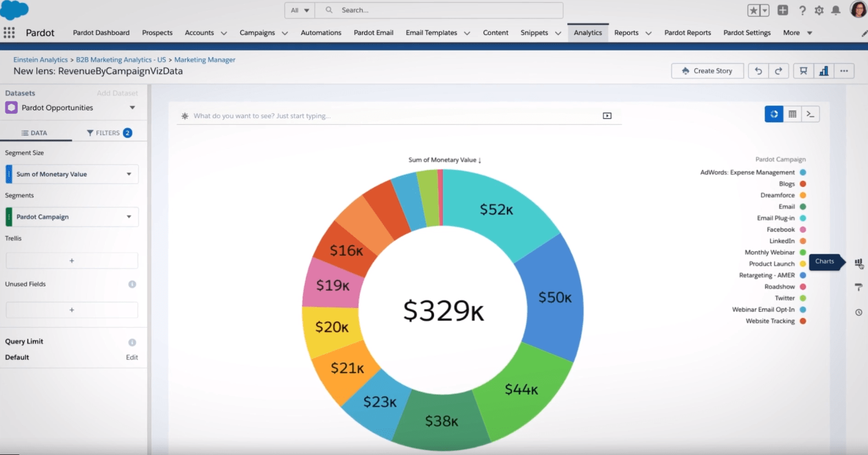Click the Create Story button

click(707, 71)
